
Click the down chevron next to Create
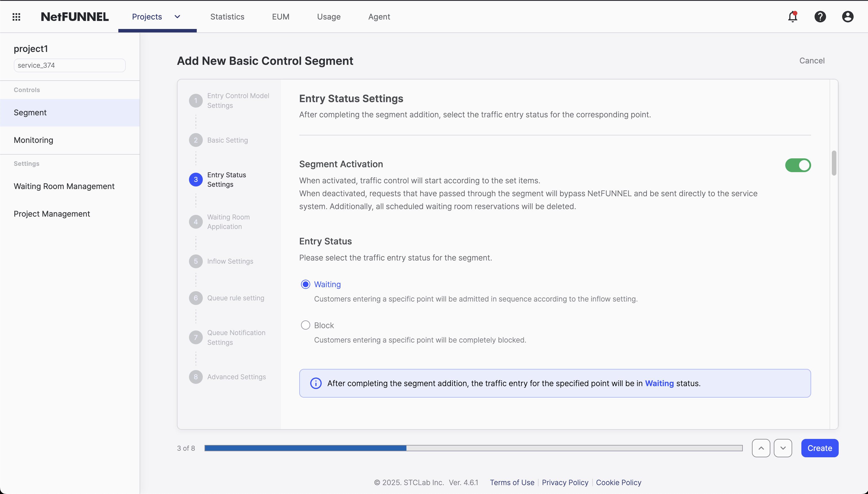click(x=783, y=448)
